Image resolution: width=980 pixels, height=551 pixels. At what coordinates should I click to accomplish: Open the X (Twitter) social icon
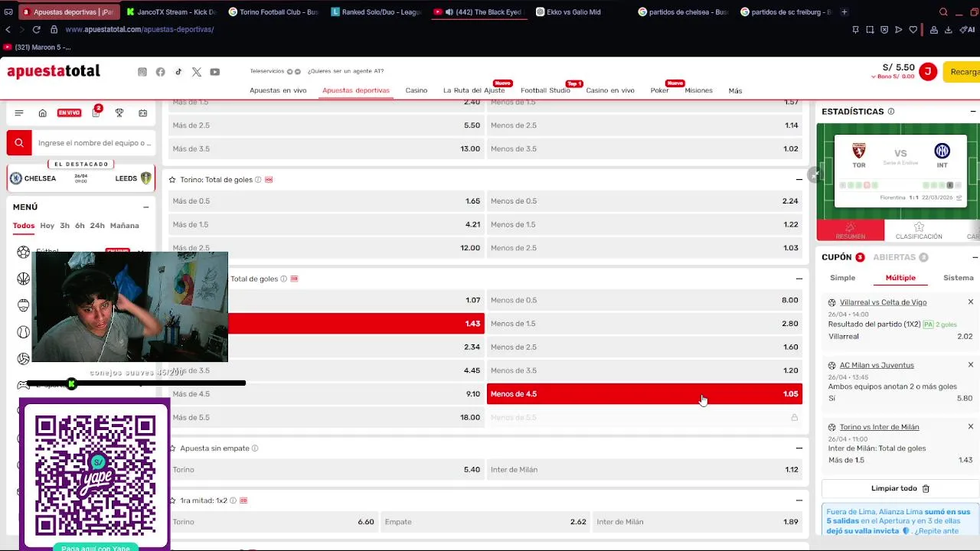click(x=197, y=72)
